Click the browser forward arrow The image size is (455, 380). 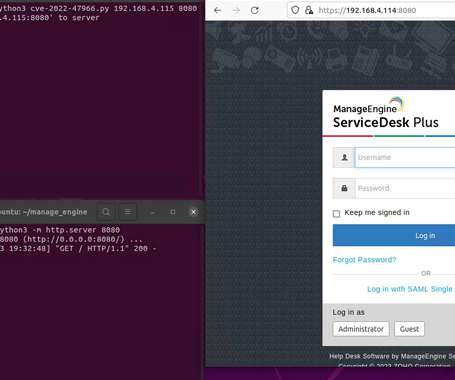236,10
